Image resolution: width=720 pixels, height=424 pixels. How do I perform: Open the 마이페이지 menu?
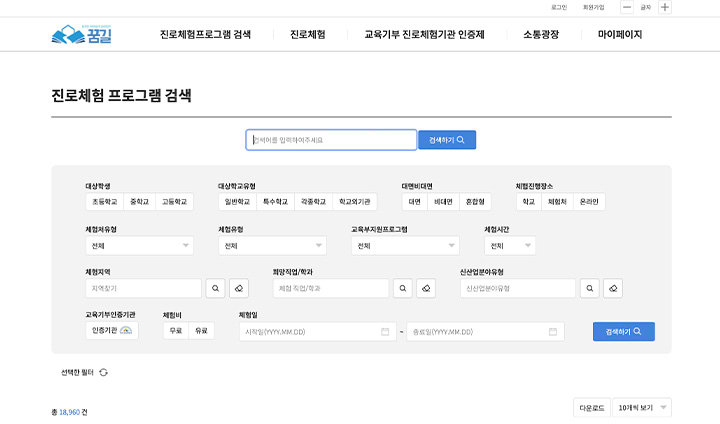pos(620,34)
